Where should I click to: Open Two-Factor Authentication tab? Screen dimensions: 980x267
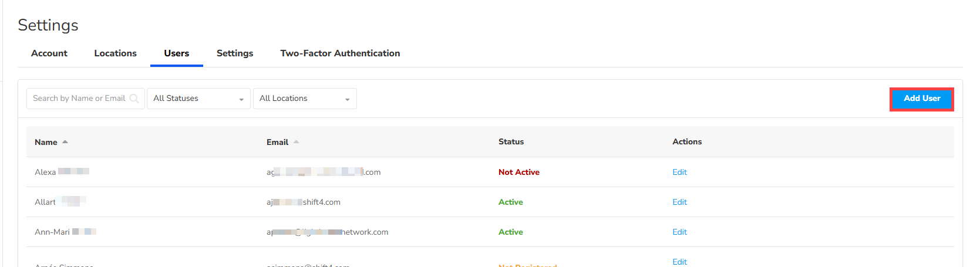pyautogui.click(x=340, y=53)
